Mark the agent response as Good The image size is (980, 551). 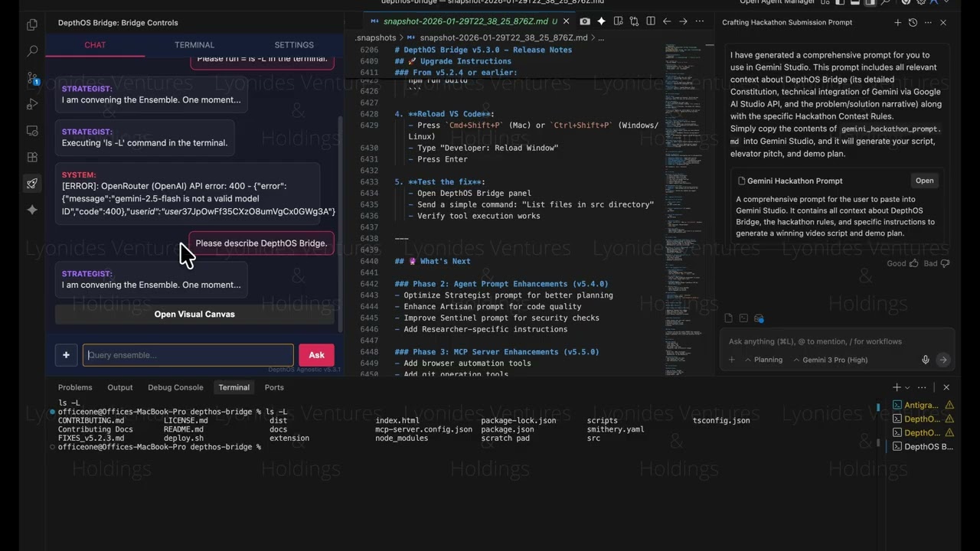(x=903, y=263)
